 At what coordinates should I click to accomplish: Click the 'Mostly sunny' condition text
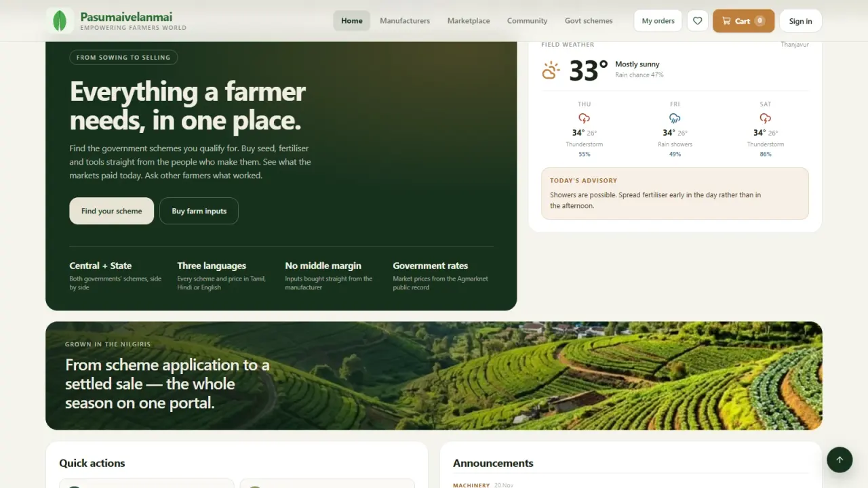coord(637,64)
